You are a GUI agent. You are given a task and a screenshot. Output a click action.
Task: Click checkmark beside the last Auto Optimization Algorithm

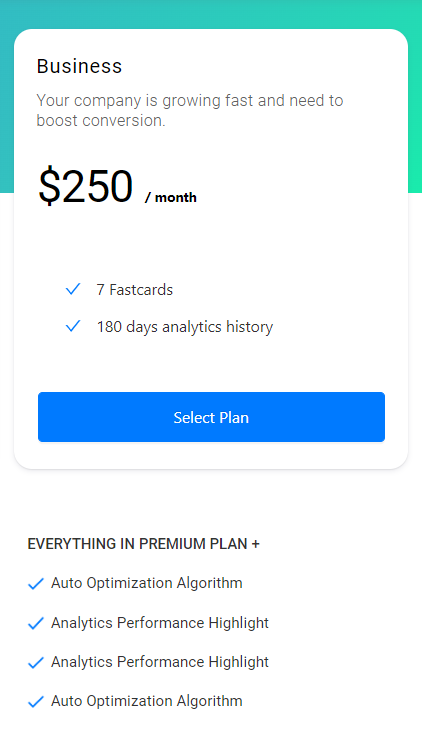point(36,702)
